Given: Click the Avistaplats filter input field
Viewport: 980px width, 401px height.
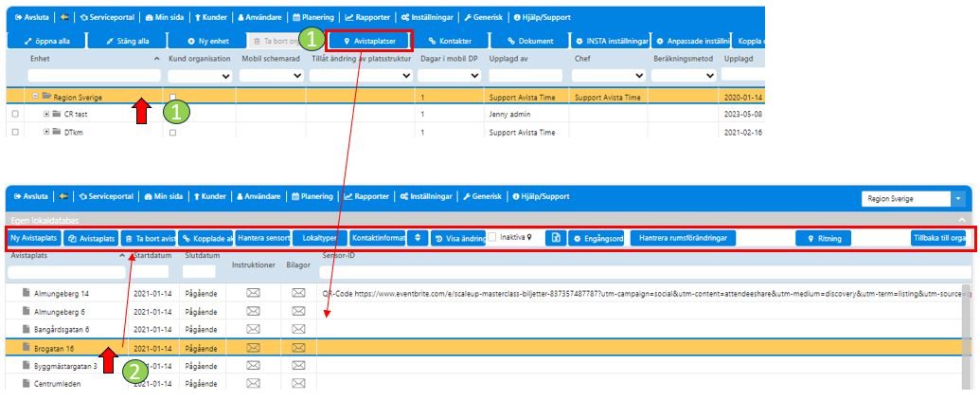Looking at the screenshot, I should [66, 271].
